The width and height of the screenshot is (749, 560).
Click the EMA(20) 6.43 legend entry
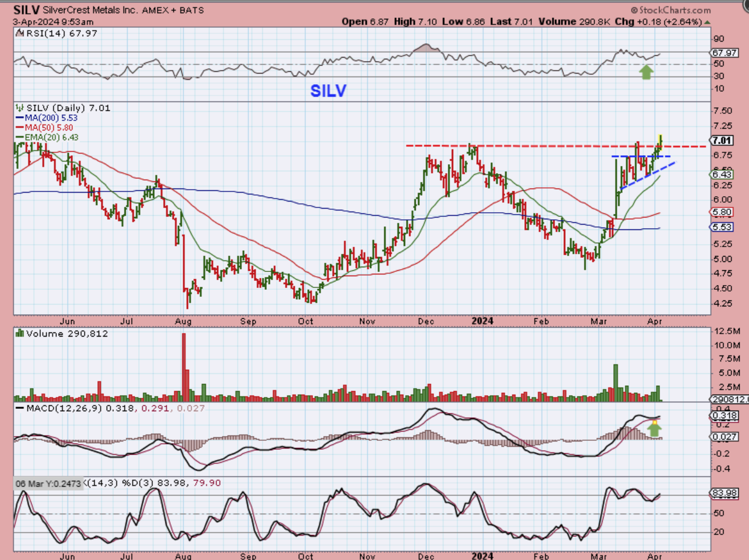click(x=49, y=137)
